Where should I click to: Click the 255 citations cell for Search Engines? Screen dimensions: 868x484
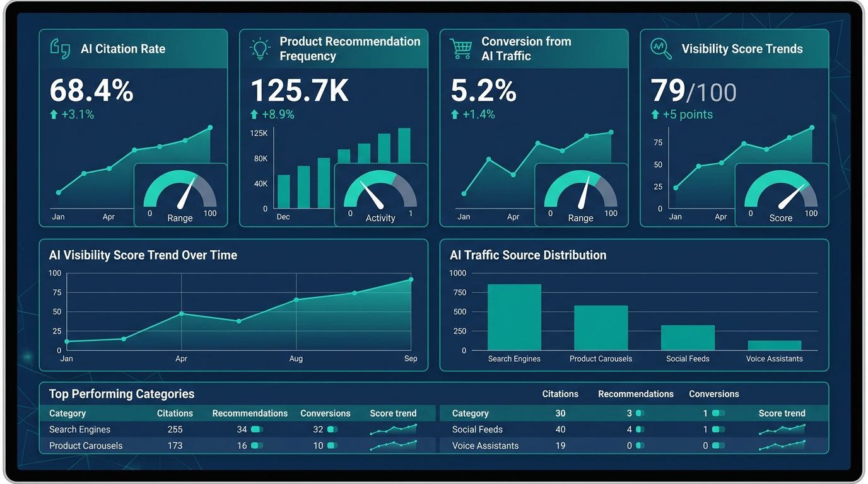(x=175, y=429)
